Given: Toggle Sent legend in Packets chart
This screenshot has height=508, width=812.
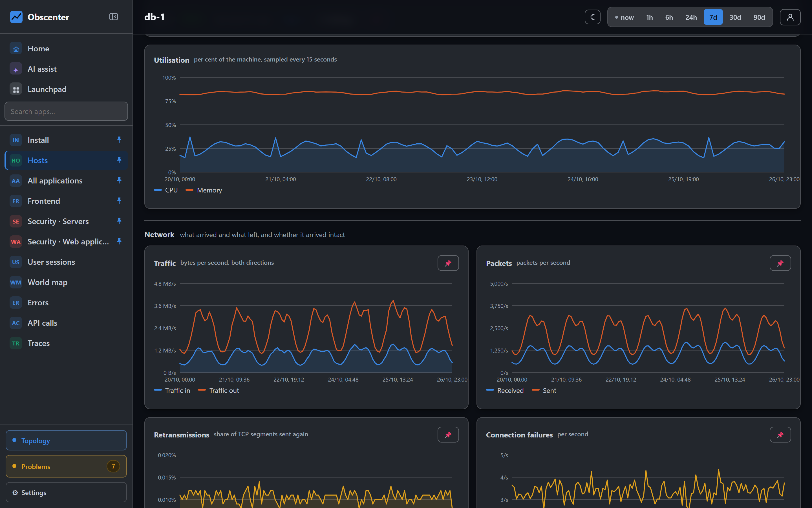Looking at the screenshot, I should [544, 390].
